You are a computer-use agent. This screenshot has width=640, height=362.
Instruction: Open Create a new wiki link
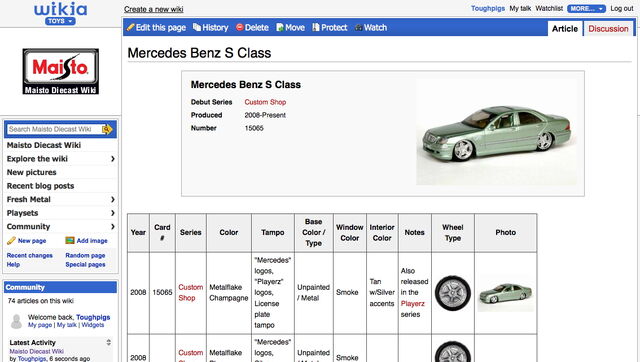[x=153, y=9]
